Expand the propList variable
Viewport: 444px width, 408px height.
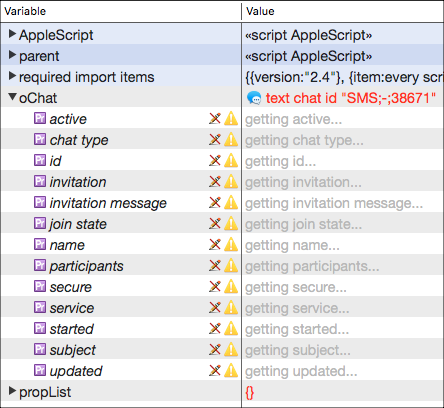[x=12, y=391]
